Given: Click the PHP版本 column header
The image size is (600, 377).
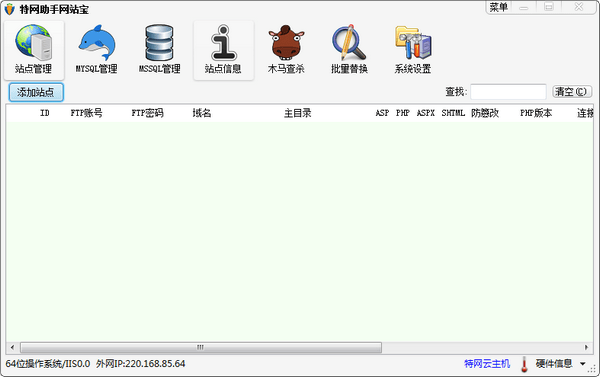Looking at the screenshot, I should [536, 113].
